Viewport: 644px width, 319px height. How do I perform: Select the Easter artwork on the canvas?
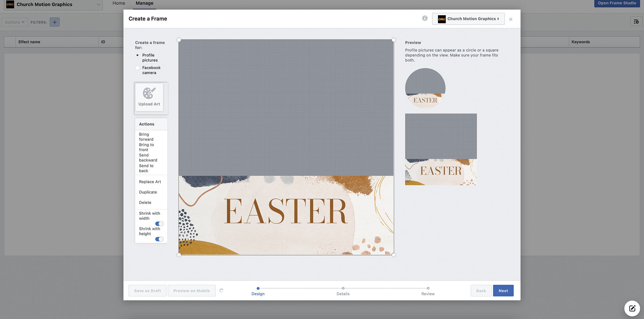pyautogui.click(x=286, y=215)
